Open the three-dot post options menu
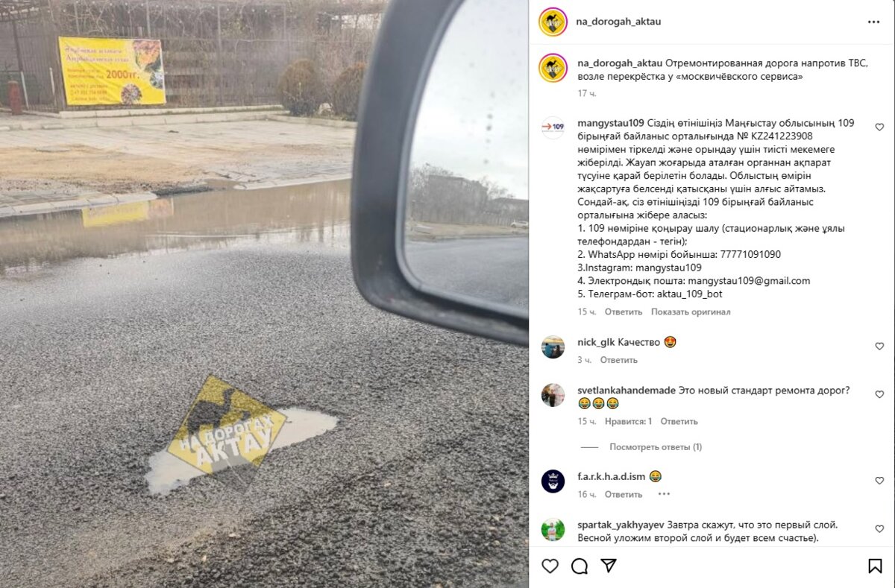 (x=873, y=22)
